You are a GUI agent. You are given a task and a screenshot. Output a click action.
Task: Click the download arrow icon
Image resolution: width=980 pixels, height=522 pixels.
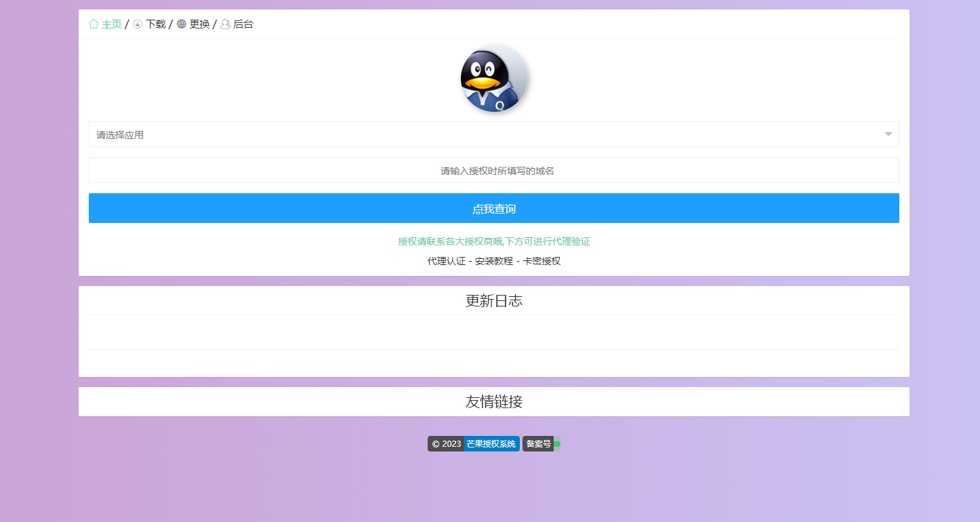[x=138, y=24]
